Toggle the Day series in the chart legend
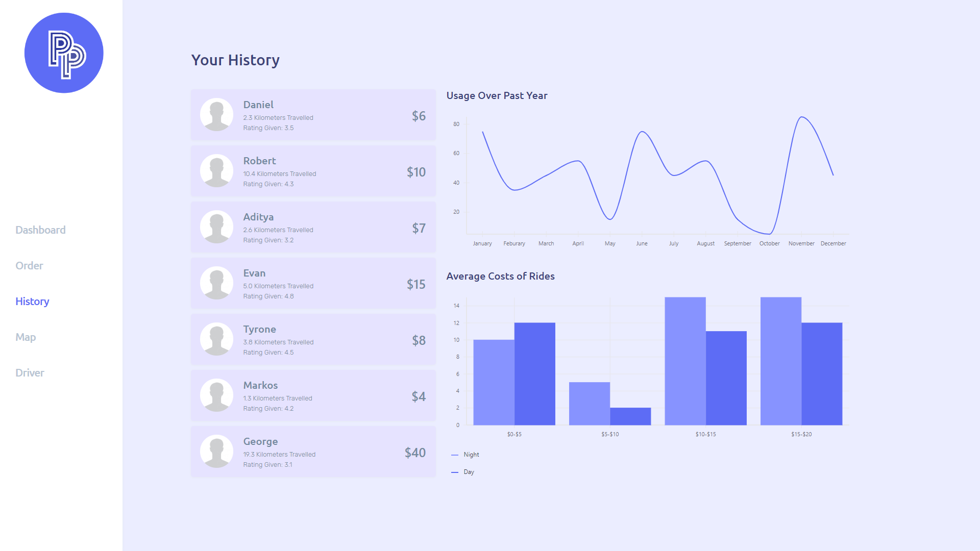The width and height of the screenshot is (980, 551). 468,472
